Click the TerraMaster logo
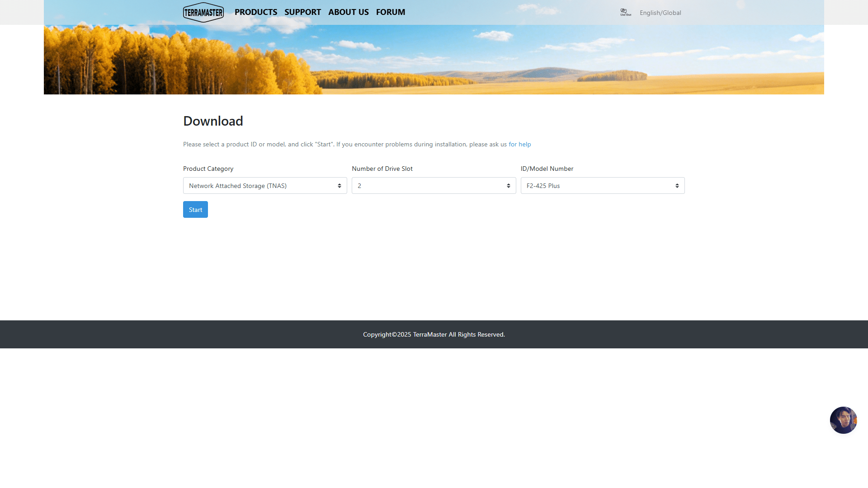 coord(203,12)
